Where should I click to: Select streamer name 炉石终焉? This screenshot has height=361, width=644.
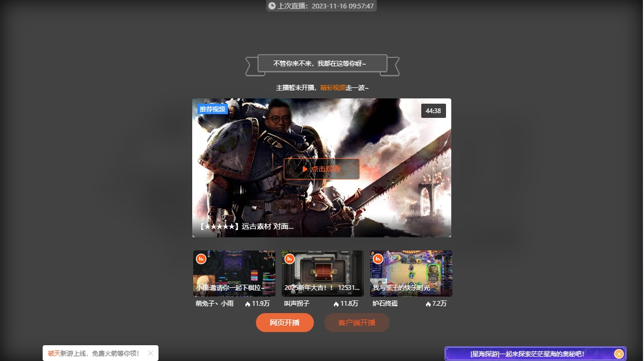click(385, 304)
